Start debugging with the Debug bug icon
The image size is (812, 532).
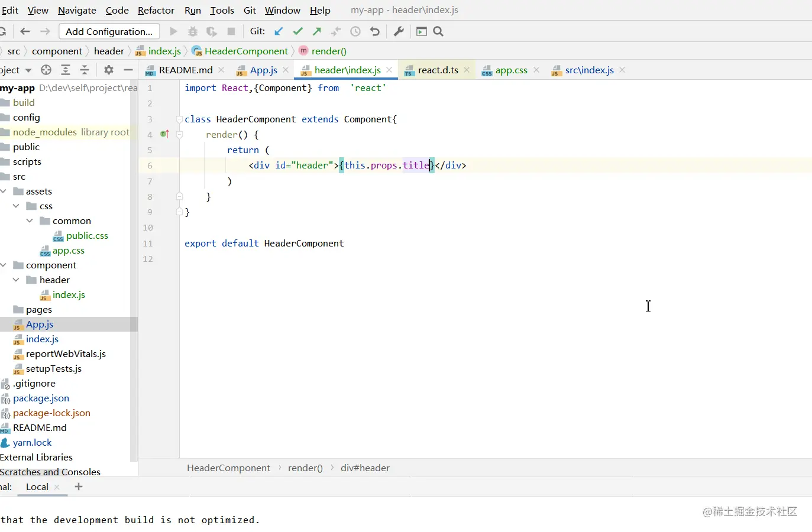[x=192, y=31]
